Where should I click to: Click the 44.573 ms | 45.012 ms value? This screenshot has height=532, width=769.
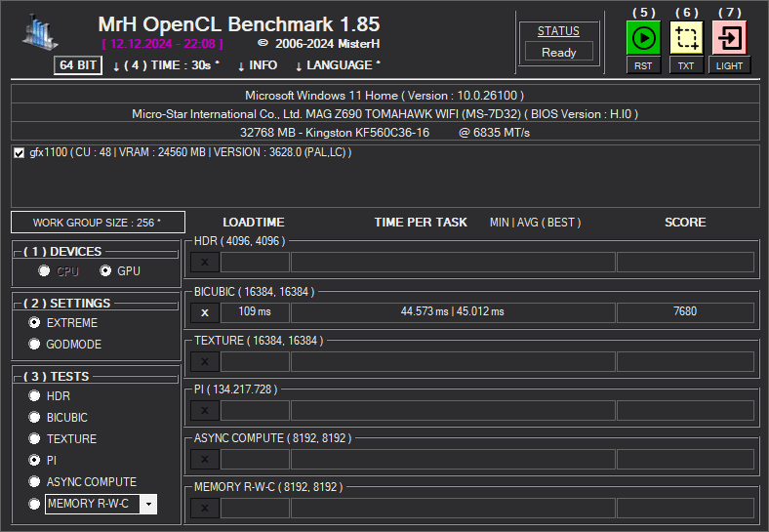tap(453, 312)
